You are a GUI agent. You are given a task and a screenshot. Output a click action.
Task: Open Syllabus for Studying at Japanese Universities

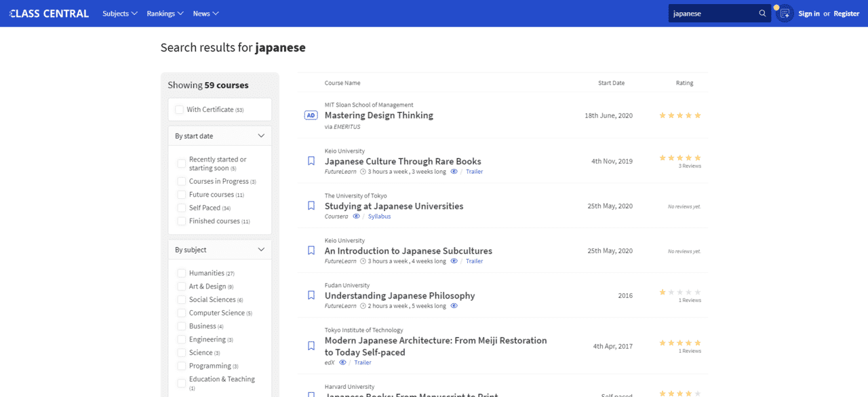click(x=379, y=216)
